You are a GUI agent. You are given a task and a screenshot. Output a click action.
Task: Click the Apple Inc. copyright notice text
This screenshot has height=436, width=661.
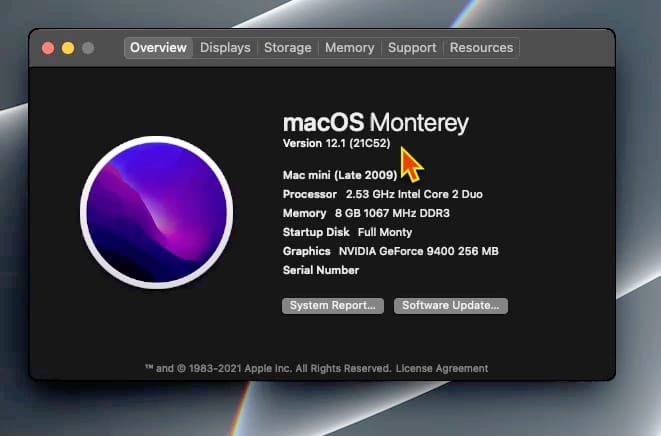(268, 369)
